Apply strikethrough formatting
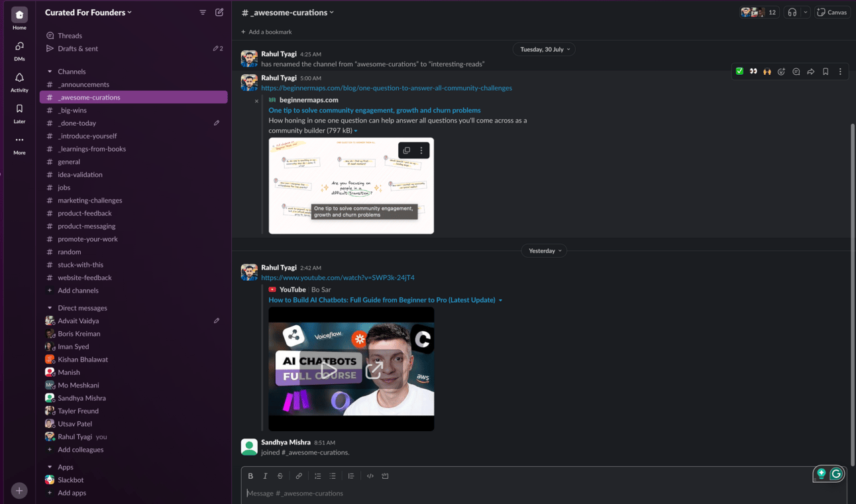This screenshot has width=856, height=504. tap(280, 476)
